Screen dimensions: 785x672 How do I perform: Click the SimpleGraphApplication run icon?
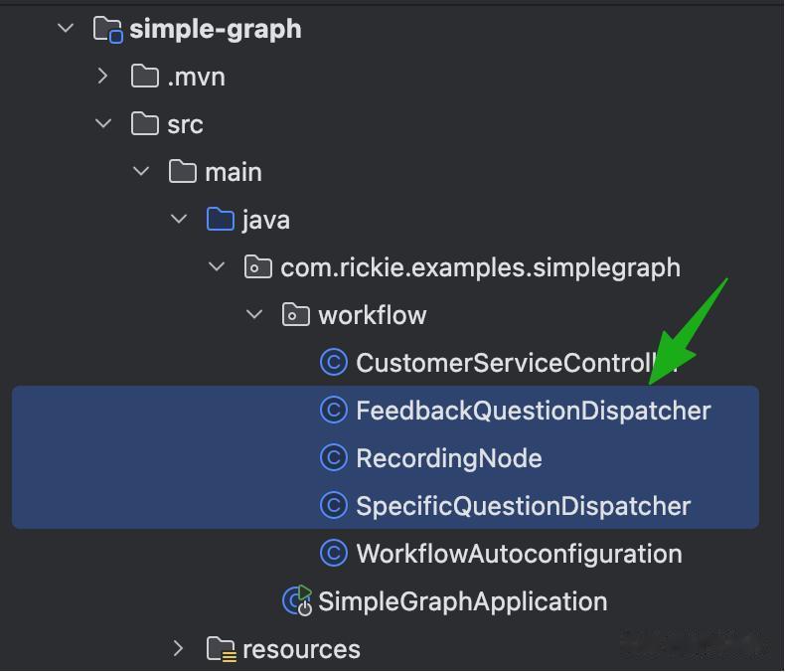pyautogui.click(x=297, y=601)
